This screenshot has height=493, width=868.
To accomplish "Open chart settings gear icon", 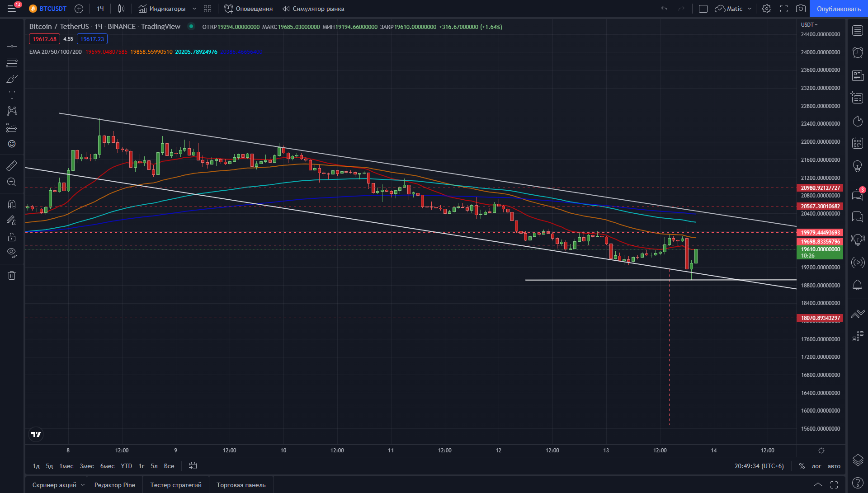I will [767, 9].
